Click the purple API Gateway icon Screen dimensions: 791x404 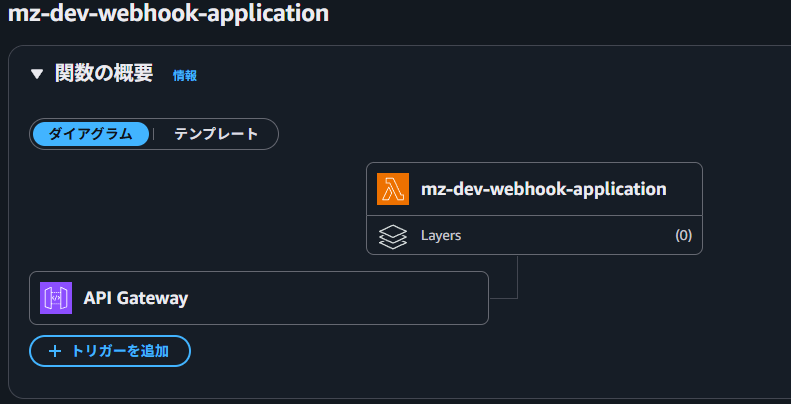pos(56,298)
